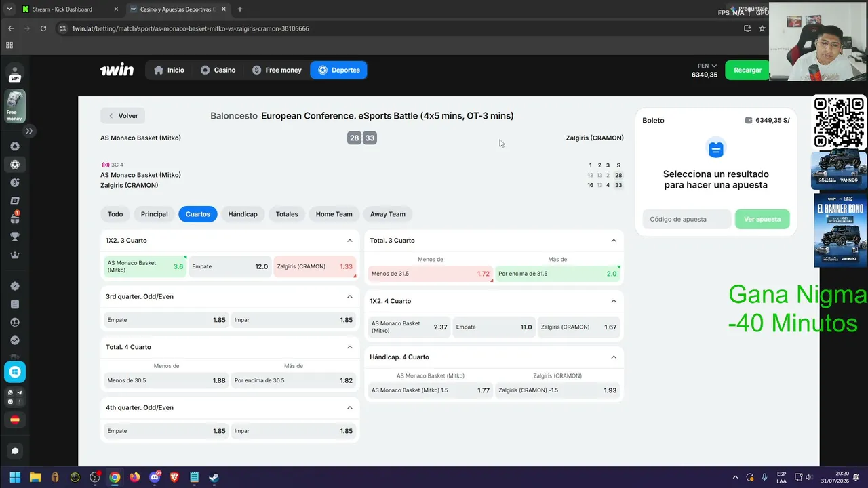Image resolution: width=868 pixels, height=488 pixels.
Task: Open the Free money sidebar tile
Action: pyautogui.click(x=15, y=106)
